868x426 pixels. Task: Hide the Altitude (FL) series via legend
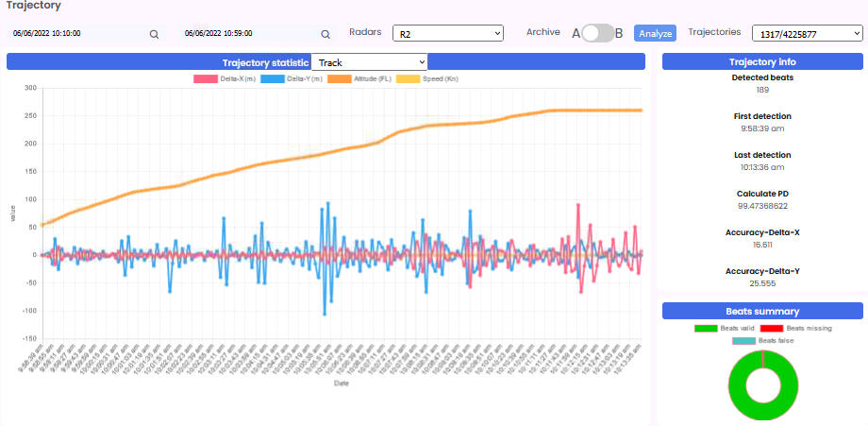pyautogui.click(x=335, y=77)
